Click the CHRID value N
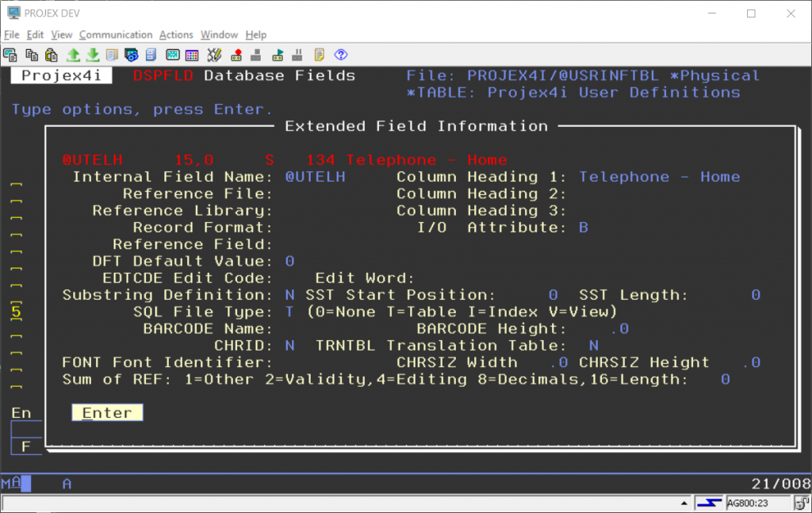The height and width of the screenshot is (513, 812). 289,346
